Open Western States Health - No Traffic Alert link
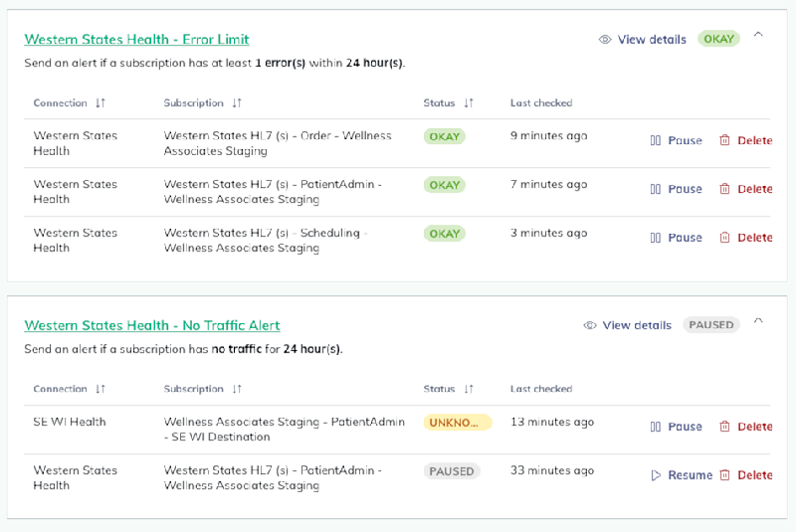Image resolution: width=796 pixels, height=532 pixels. pyautogui.click(x=152, y=325)
